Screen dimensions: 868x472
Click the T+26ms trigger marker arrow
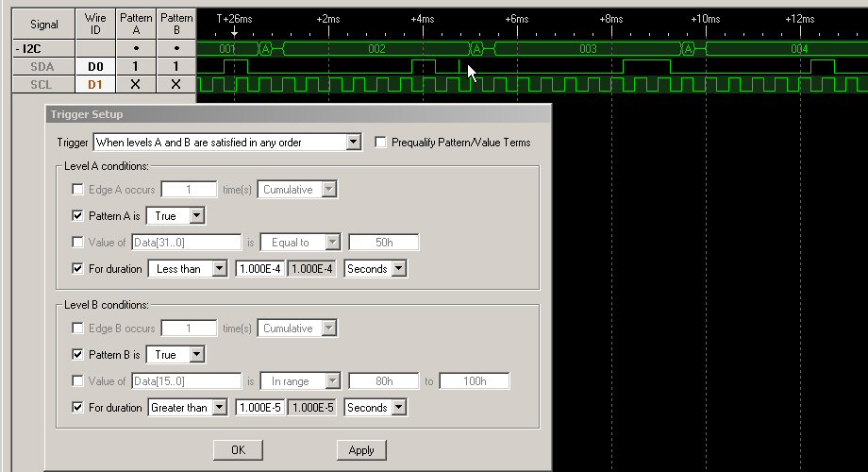click(234, 31)
